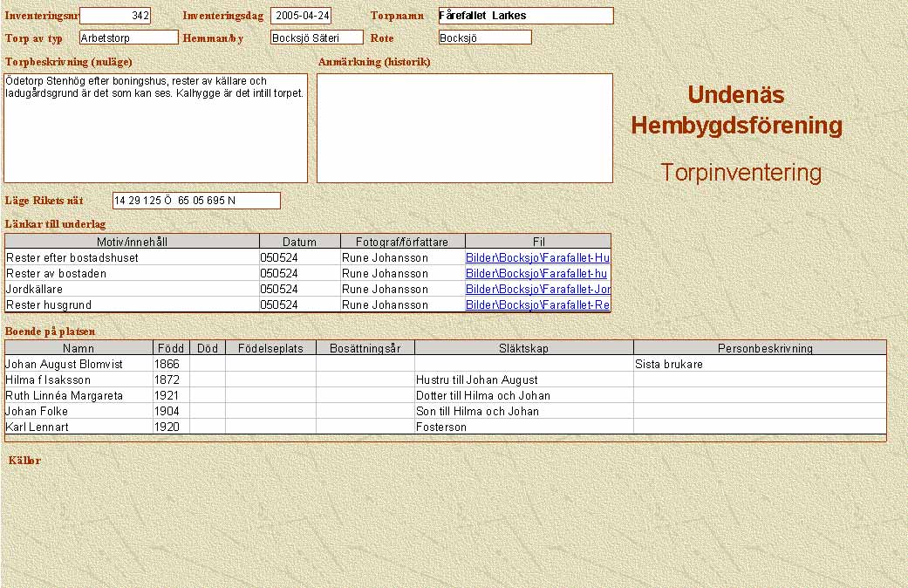Select the Rote input field

(485, 38)
